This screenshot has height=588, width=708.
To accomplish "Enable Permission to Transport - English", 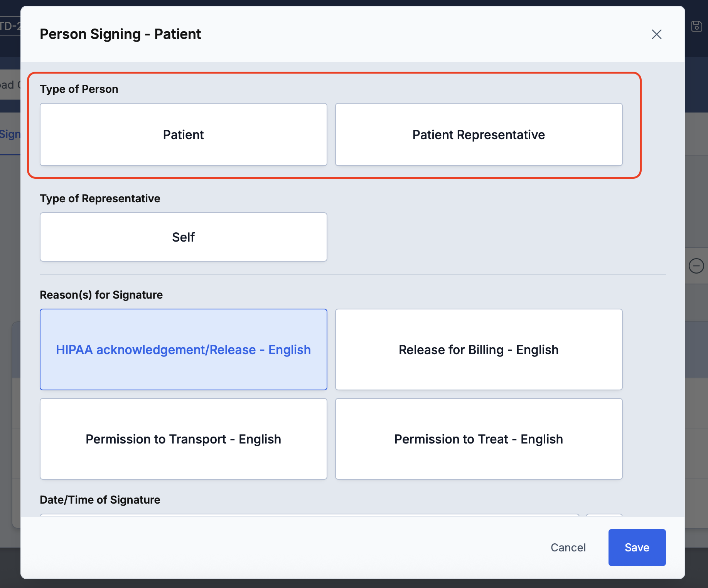I will [183, 439].
